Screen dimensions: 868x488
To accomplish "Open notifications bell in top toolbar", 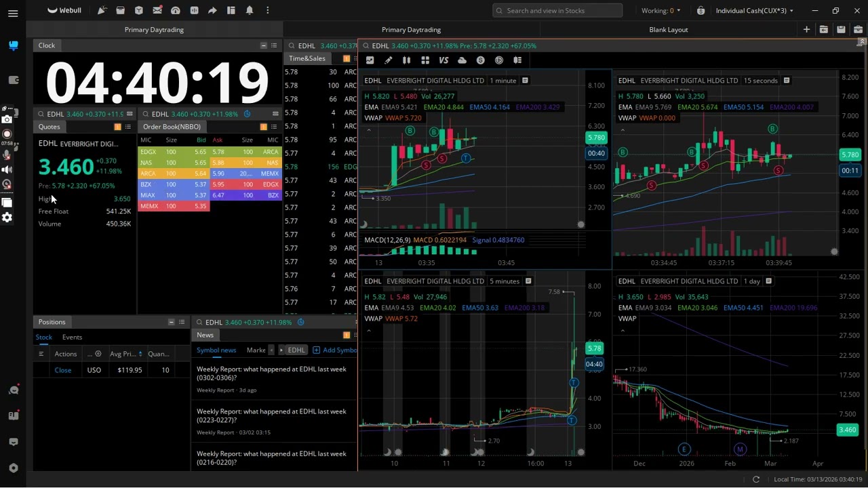I will (249, 10).
